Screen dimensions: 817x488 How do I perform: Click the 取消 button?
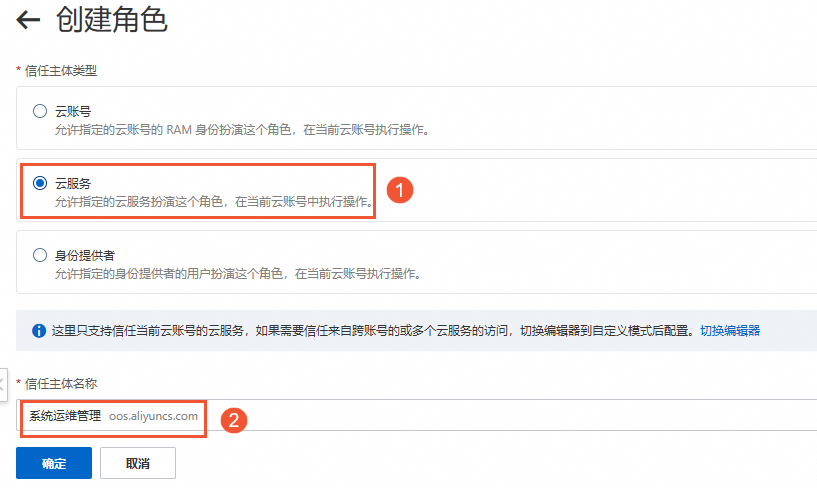(138, 463)
